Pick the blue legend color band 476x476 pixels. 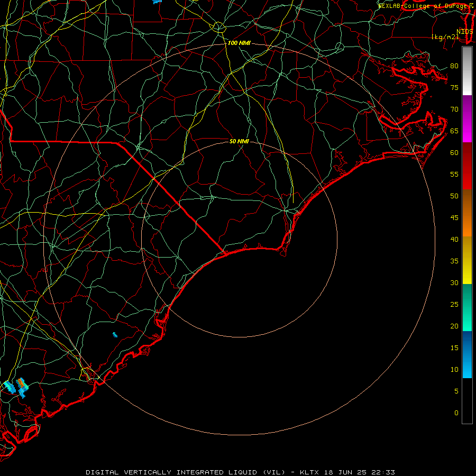click(x=467, y=354)
